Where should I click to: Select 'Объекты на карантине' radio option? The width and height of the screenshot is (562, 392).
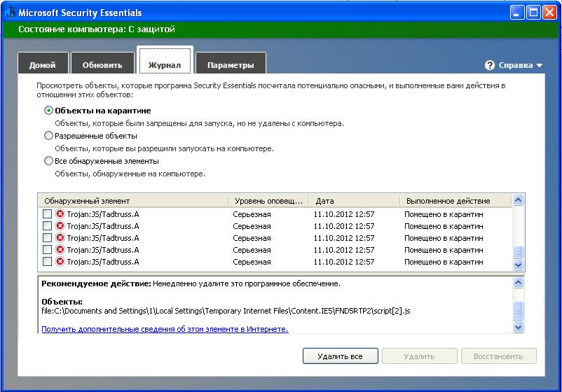pos(48,111)
